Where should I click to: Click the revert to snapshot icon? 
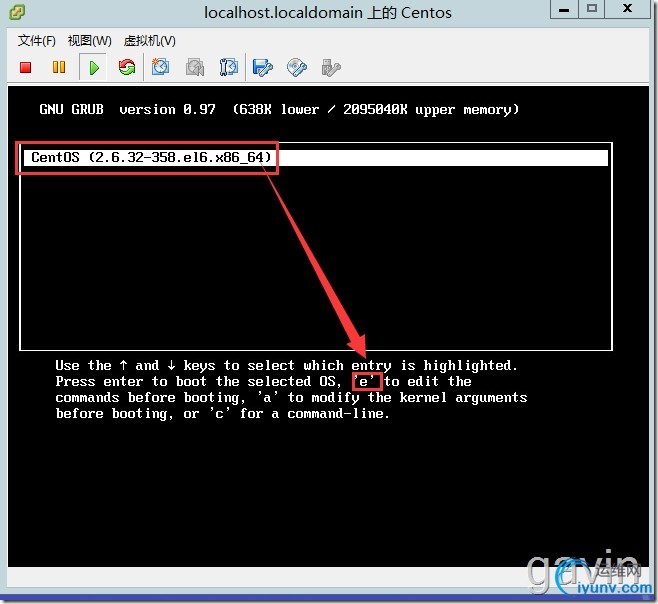(x=195, y=67)
